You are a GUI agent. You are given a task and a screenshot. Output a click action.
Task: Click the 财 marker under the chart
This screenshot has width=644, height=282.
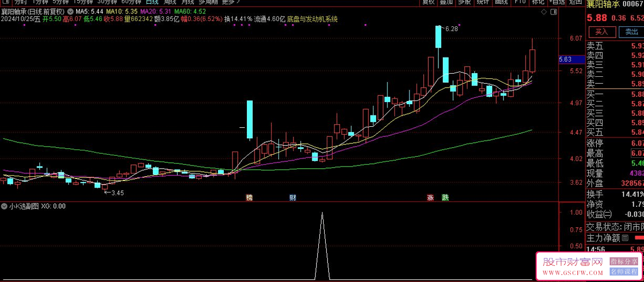coord(292,198)
